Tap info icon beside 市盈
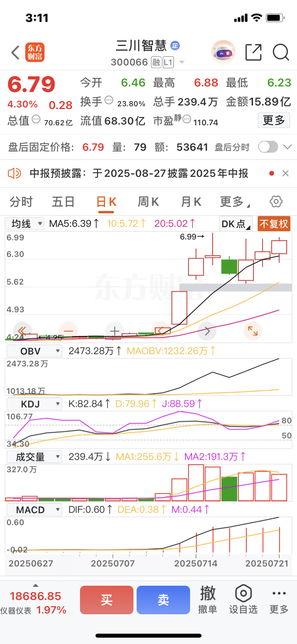297x644 pixels. 187,119
